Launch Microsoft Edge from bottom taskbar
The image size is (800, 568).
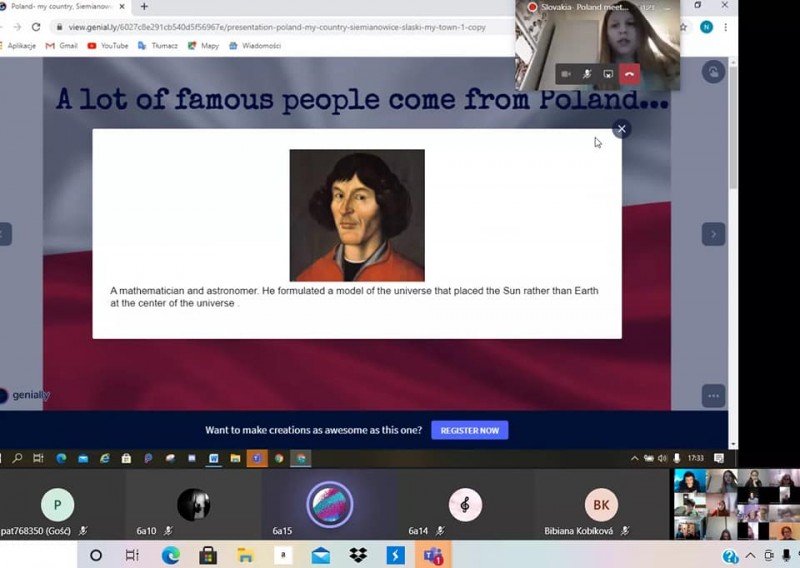(x=170, y=555)
